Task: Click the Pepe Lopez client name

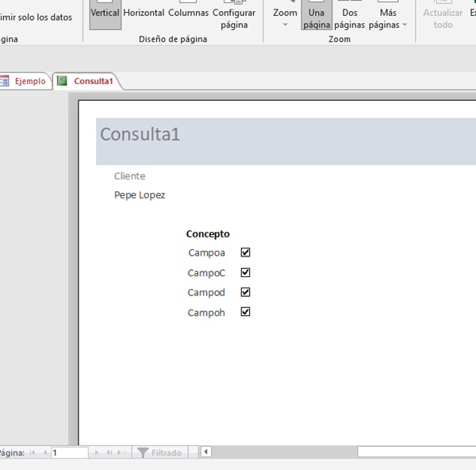Action: (140, 195)
